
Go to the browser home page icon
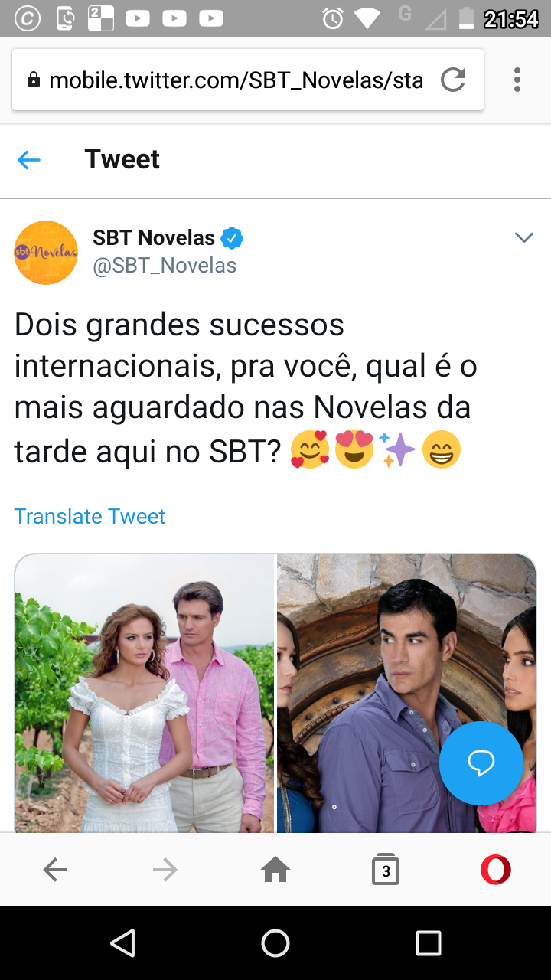pos(275,870)
